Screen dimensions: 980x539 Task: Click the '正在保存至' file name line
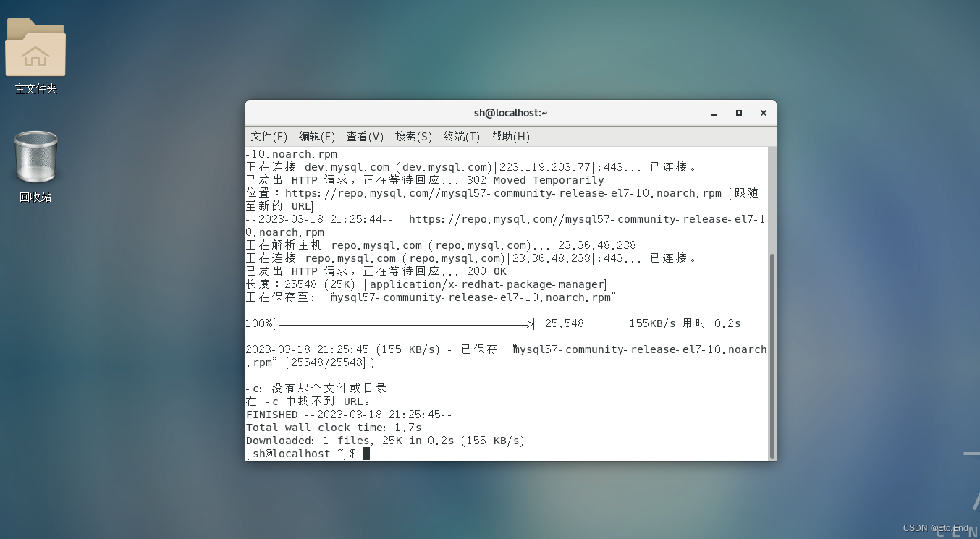[x=431, y=297]
